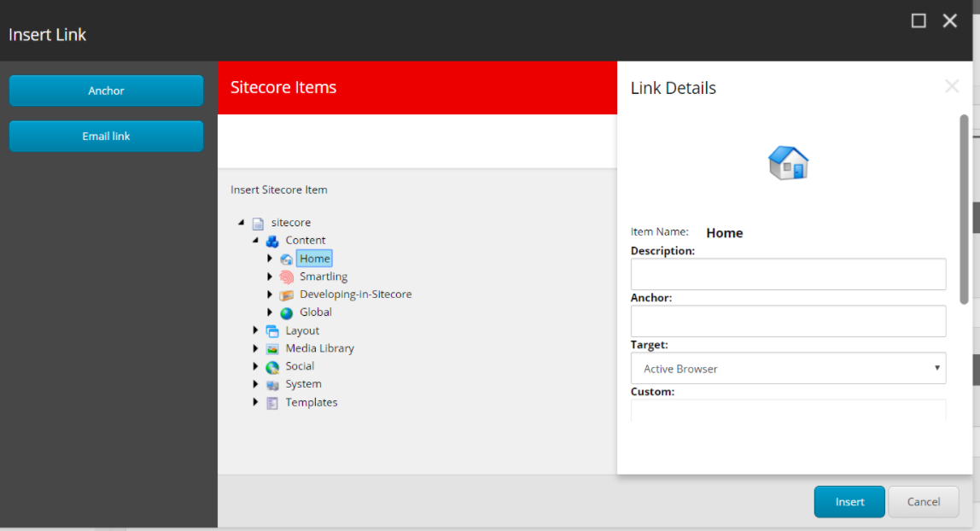
Task: Select the System tree item label
Action: (304, 384)
